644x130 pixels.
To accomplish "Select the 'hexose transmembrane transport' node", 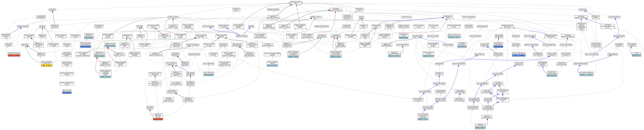I will point(67,74).
